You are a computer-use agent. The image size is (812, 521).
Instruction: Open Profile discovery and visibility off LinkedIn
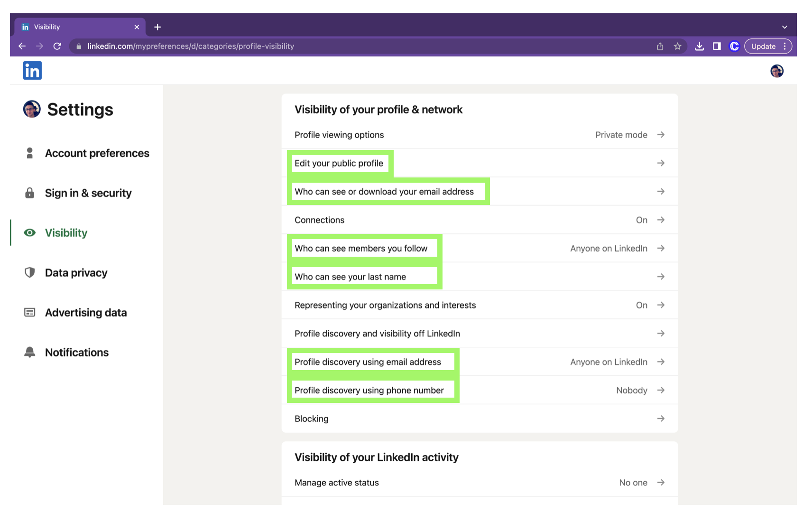[480, 334]
